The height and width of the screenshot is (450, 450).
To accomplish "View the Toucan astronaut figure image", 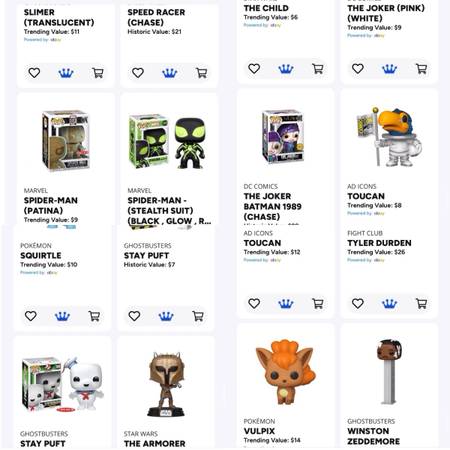I will (x=389, y=137).
